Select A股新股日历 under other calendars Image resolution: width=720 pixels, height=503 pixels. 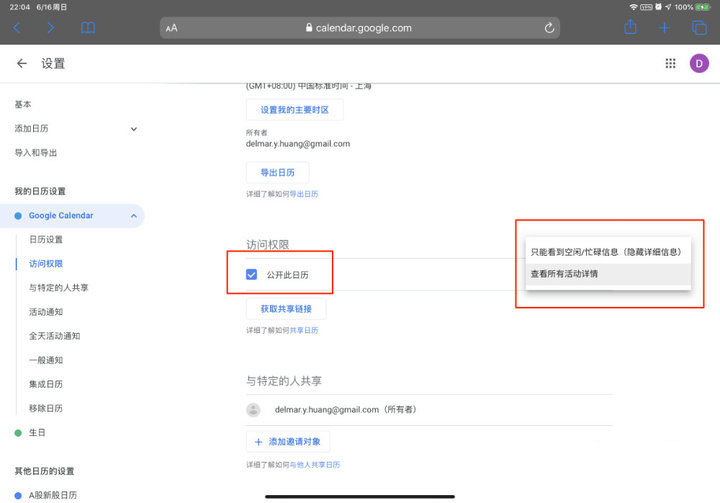click(53, 495)
